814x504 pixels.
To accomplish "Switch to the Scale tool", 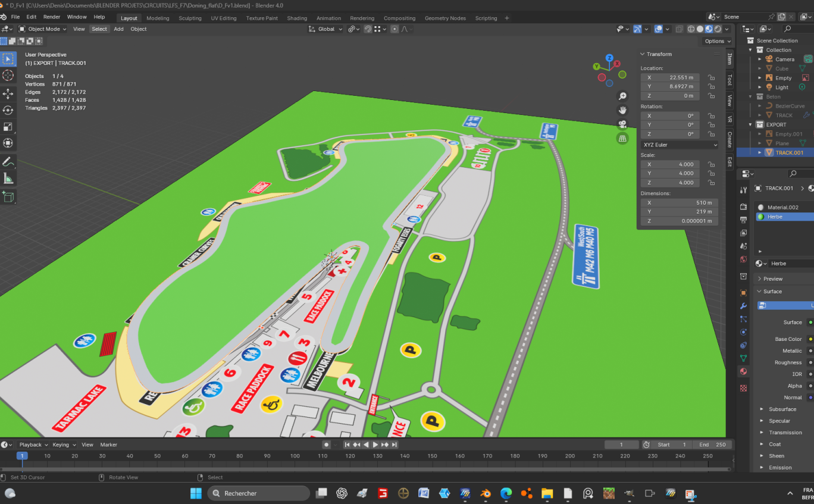I will 8,127.
